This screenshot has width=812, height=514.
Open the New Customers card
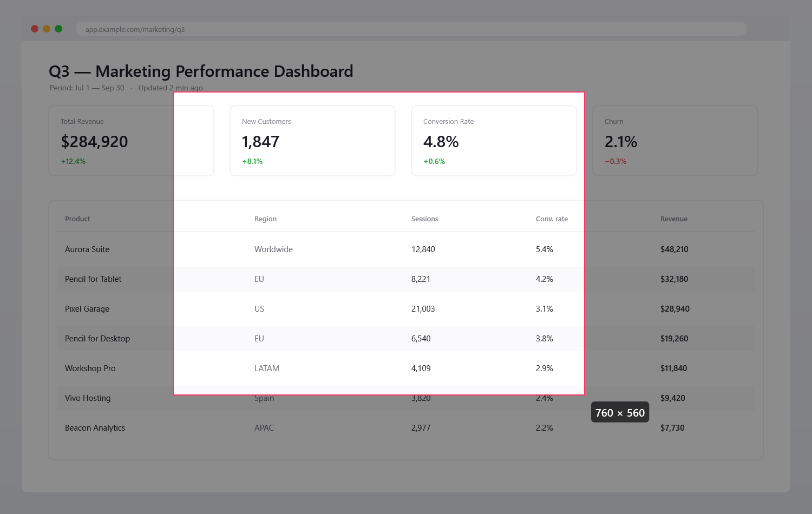click(x=313, y=141)
